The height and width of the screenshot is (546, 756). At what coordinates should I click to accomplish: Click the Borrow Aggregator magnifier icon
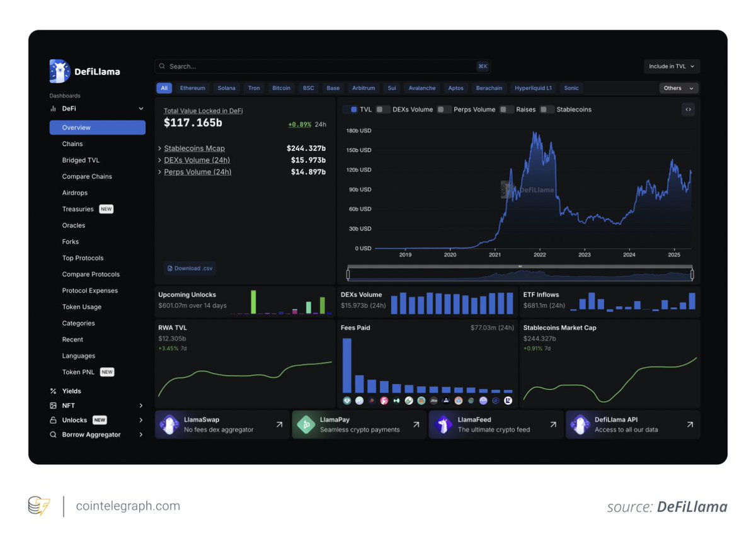click(54, 435)
